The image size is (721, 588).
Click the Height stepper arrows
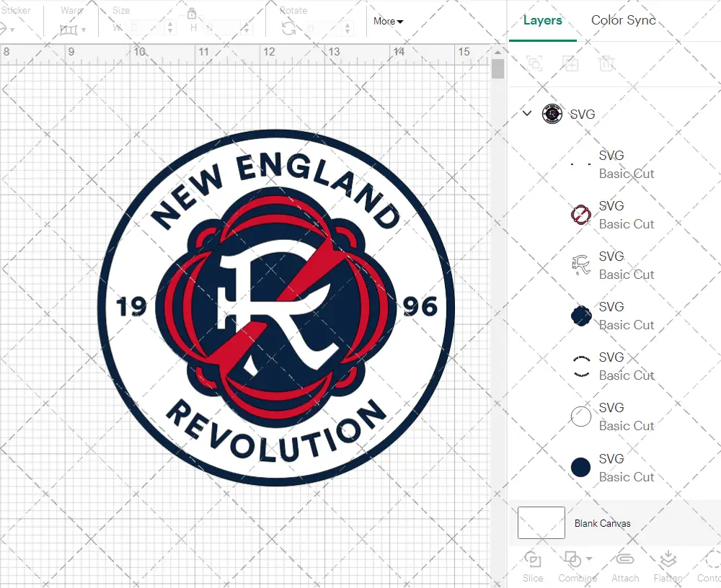(247, 28)
